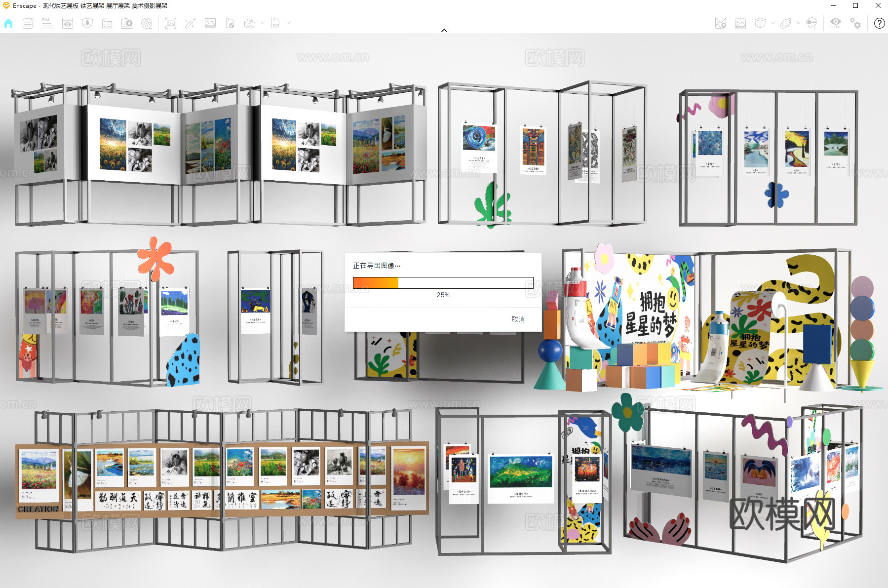Open the help question mark icon
888x588 pixels.
click(879, 23)
